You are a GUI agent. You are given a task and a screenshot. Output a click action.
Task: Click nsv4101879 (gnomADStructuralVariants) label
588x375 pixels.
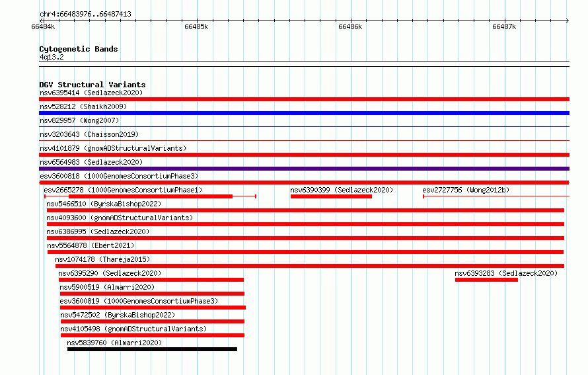(x=113, y=148)
